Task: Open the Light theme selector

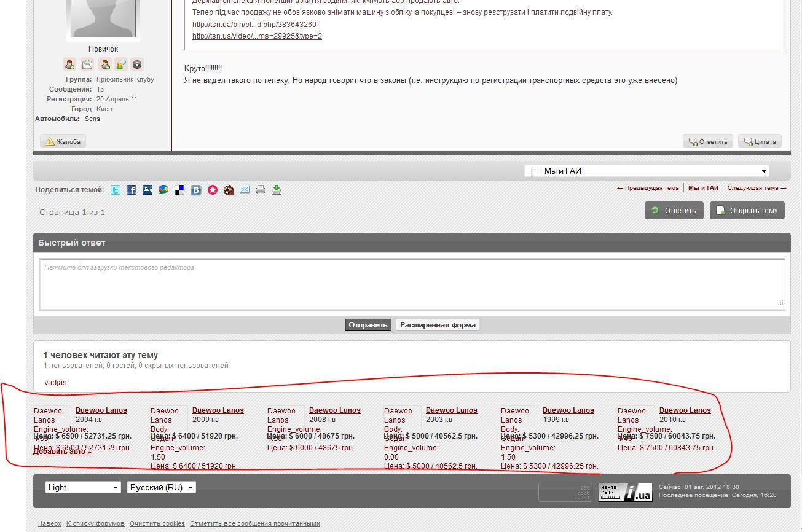Action: coord(83,487)
